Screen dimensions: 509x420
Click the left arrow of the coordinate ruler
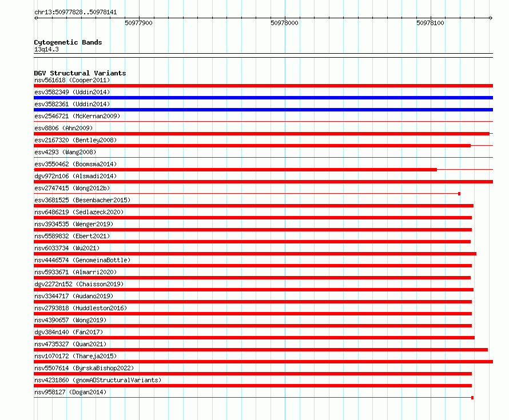tap(35, 18)
